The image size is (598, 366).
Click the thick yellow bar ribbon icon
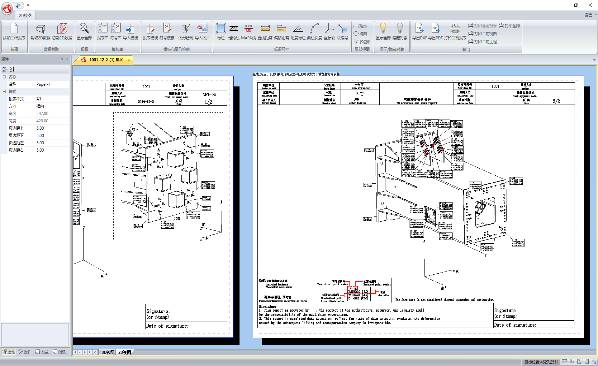tap(265, 29)
